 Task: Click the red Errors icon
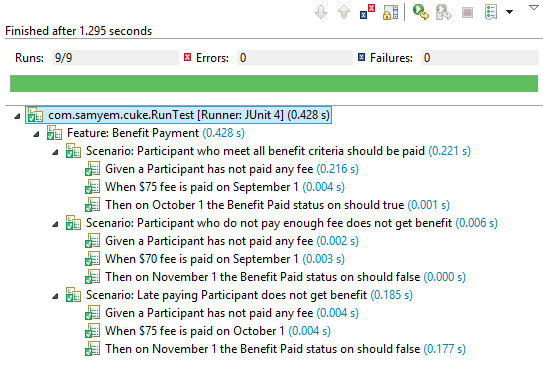tap(187, 57)
